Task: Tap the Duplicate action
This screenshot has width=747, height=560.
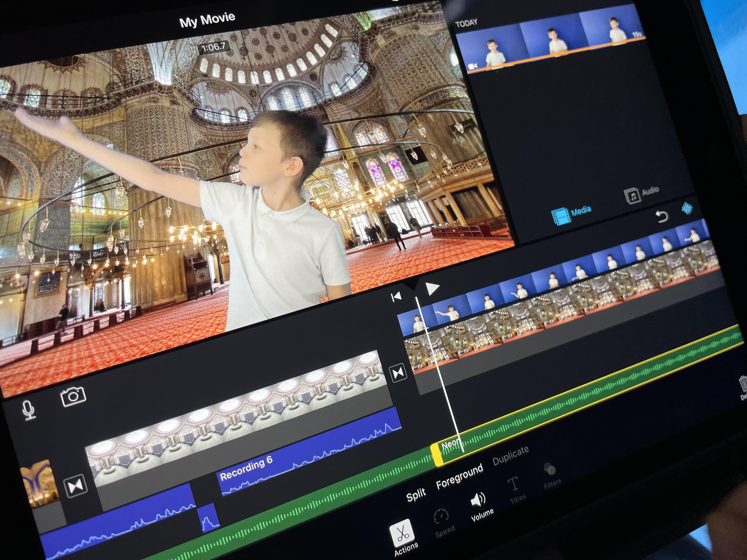Action: (510, 456)
